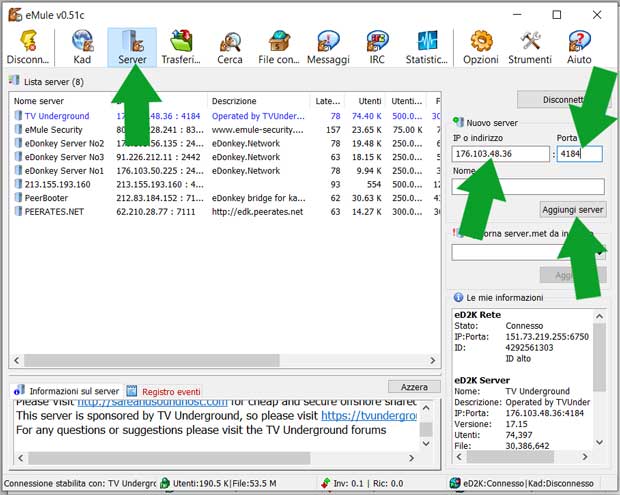Click the PEERATES.NET server row icon
Image resolution: width=620 pixels, height=495 pixels.
pos(18,211)
